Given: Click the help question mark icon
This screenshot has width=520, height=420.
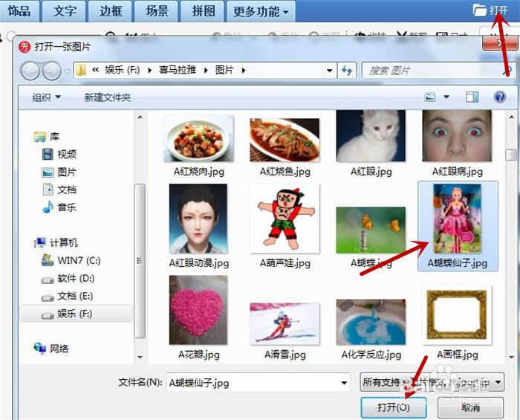Looking at the screenshot, I should (x=500, y=97).
